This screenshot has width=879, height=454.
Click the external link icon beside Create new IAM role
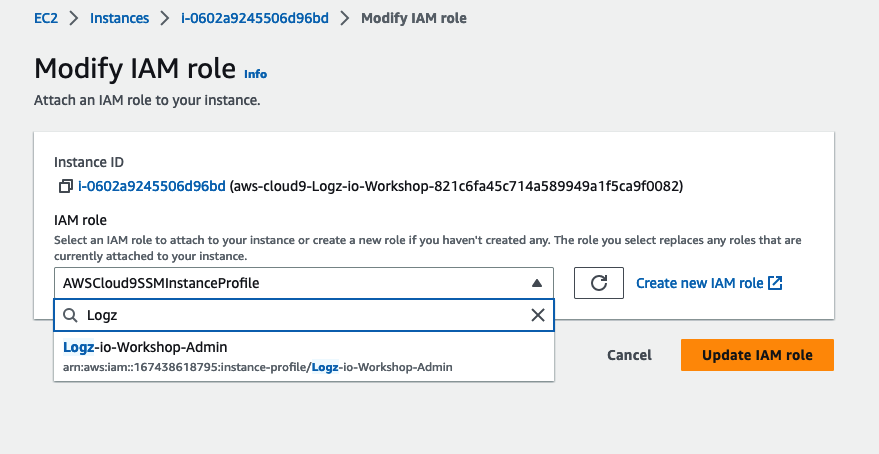[775, 283]
